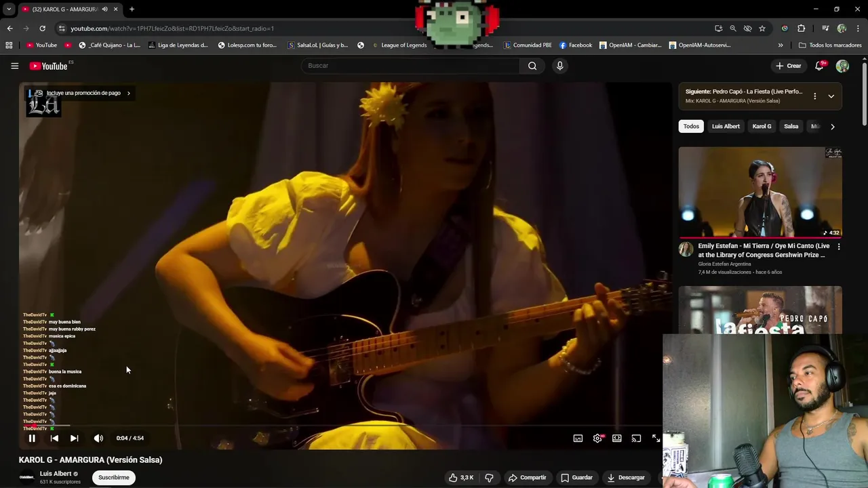This screenshot has height=488, width=868.
Task: Open Luis Albert channel avatar
Action: [27, 477]
